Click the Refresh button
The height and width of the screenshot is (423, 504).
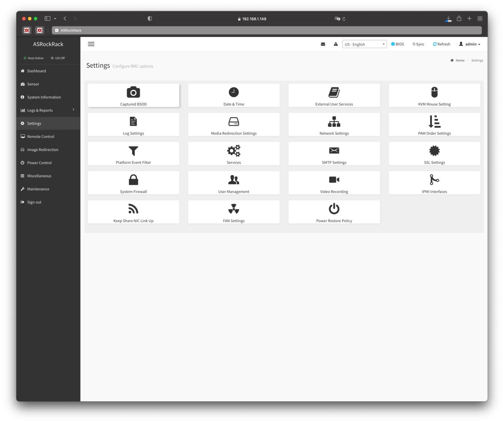pos(441,44)
